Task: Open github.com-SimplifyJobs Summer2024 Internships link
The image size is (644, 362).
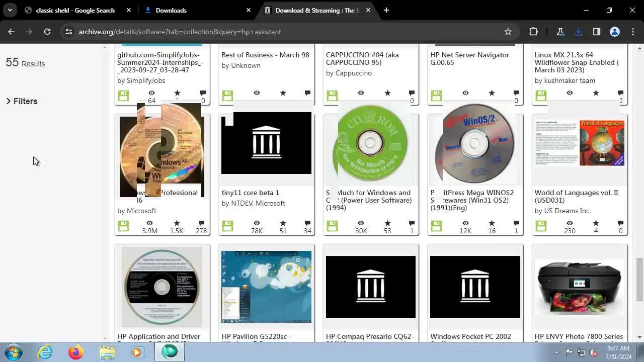Action: click(160, 62)
